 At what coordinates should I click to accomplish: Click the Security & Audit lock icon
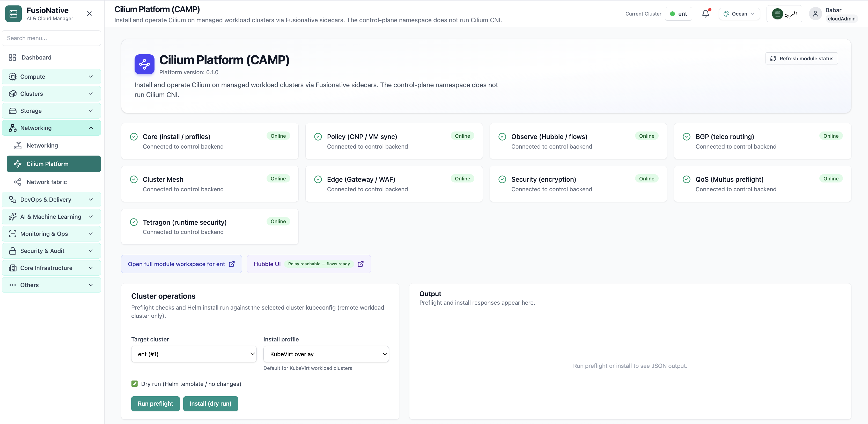(x=12, y=251)
